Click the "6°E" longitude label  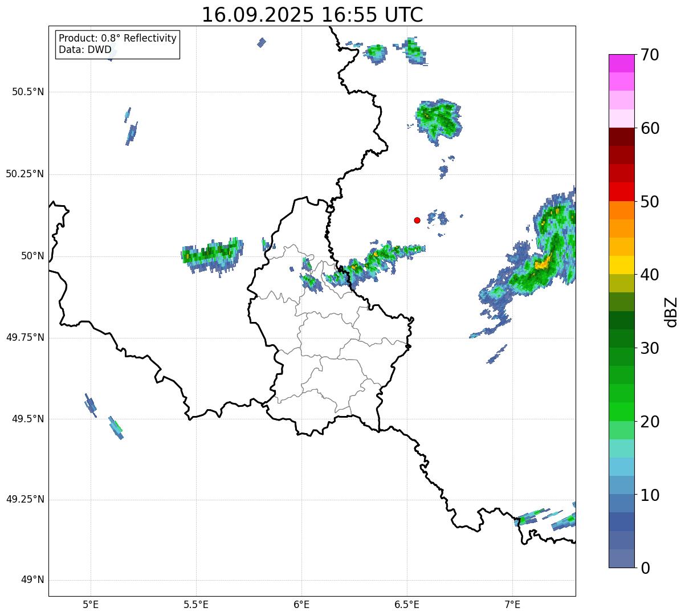[301, 604]
